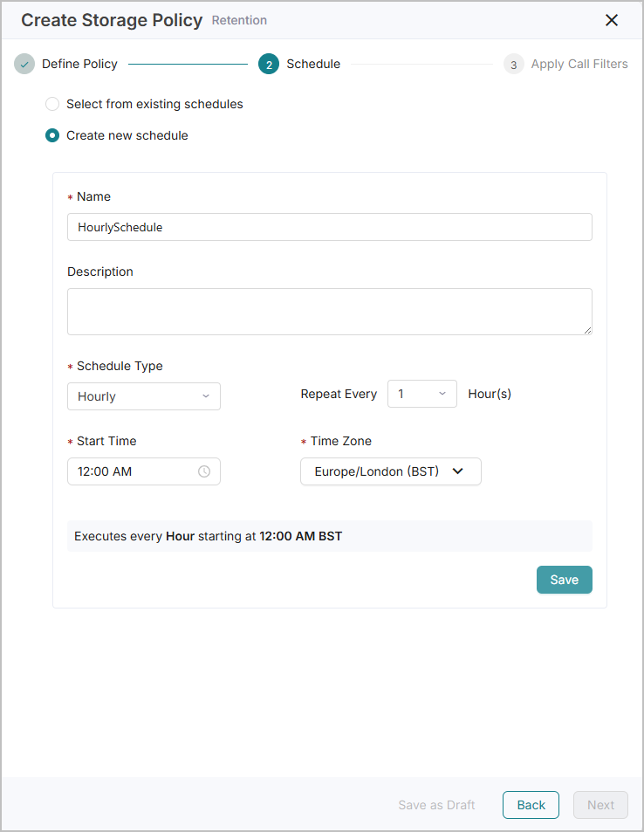Expand the Repeat Every hours dropdown
This screenshot has width=644, height=832.
pyautogui.click(x=422, y=394)
